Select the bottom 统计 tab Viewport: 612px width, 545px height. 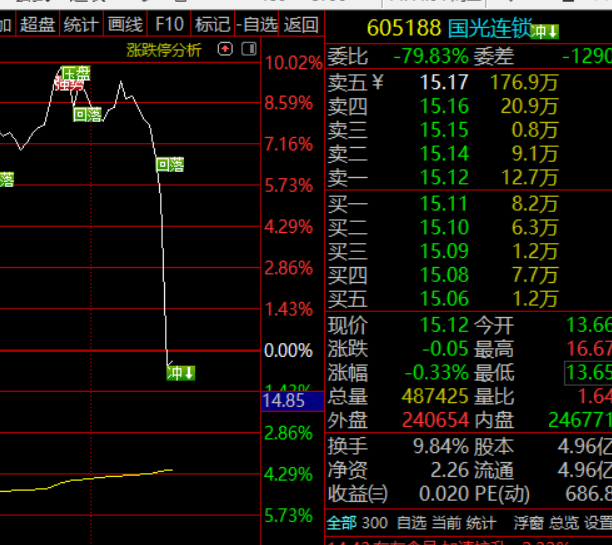481,523
